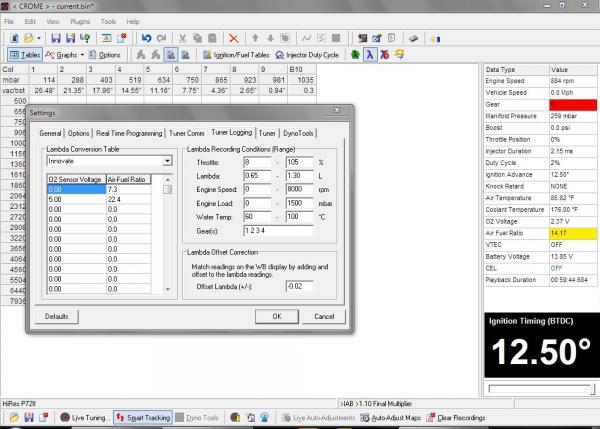Open the File menu
The height and width of the screenshot is (429, 600).
click(9, 22)
